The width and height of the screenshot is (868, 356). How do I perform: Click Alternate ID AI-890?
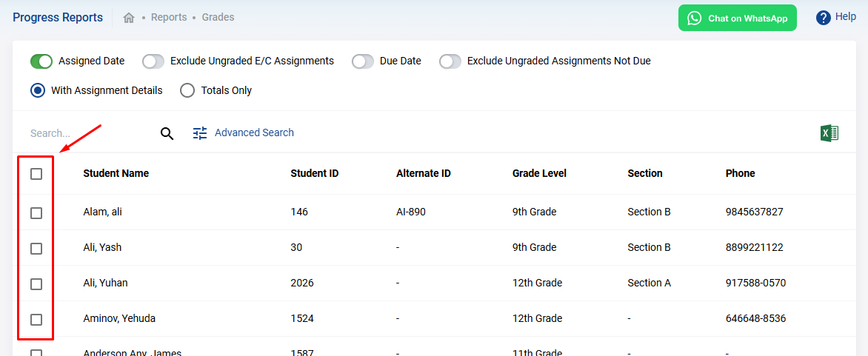point(411,212)
